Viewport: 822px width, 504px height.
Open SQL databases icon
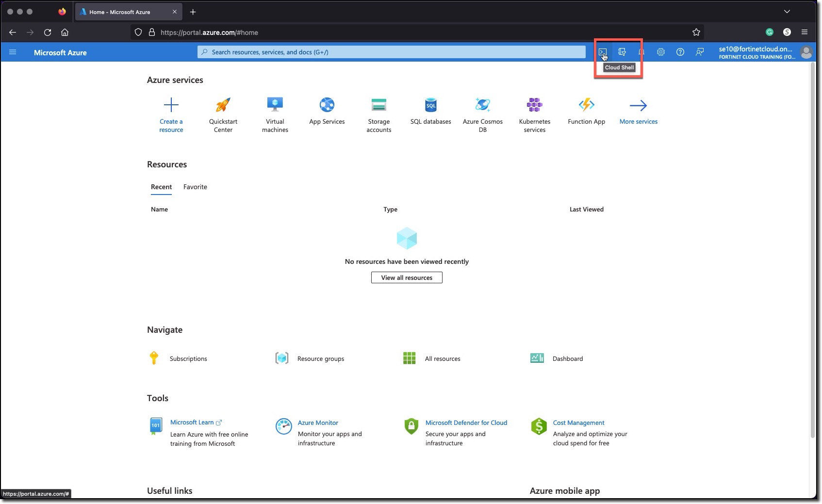pos(431,105)
